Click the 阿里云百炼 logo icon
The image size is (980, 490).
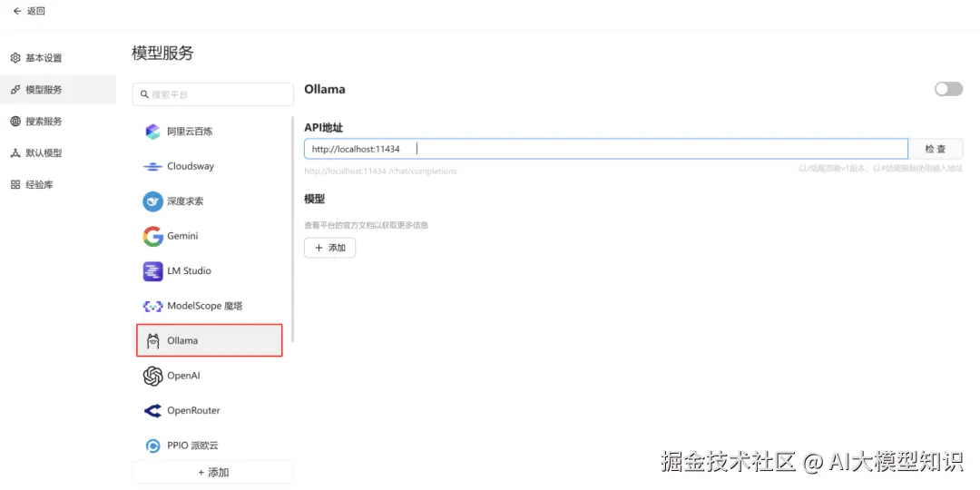tap(152, 132)
